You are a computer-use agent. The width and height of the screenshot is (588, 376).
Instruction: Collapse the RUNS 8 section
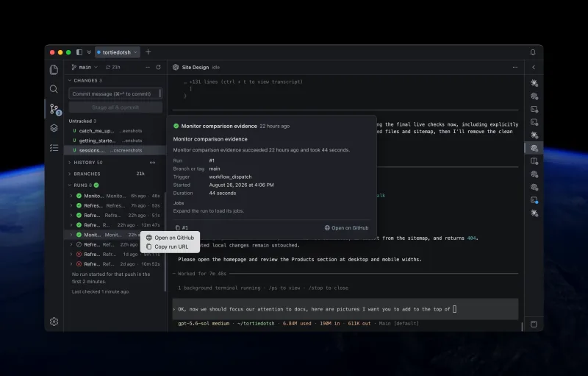pyautogui.click(x=83, y=185)
